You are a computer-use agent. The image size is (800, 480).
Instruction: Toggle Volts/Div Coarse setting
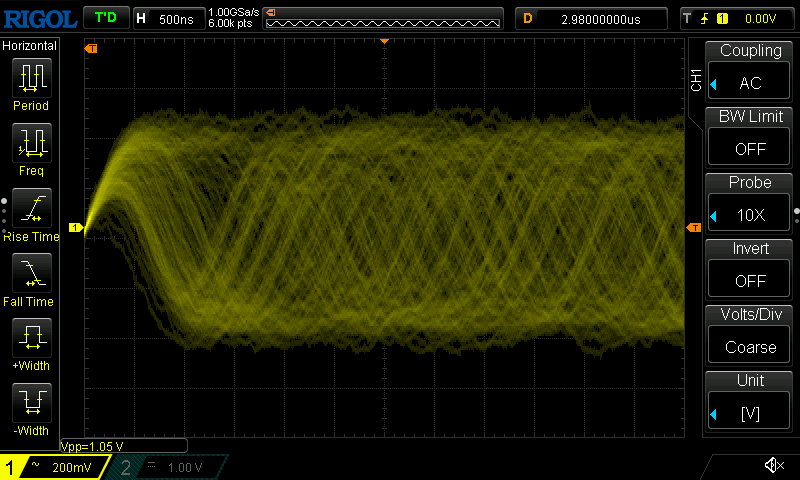pos(751,336)
